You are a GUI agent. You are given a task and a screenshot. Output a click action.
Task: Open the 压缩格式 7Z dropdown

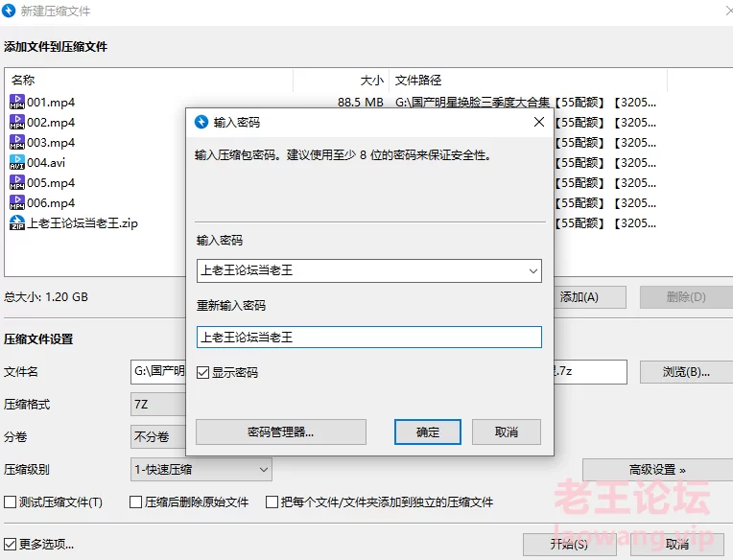click(x=158, y=404)
